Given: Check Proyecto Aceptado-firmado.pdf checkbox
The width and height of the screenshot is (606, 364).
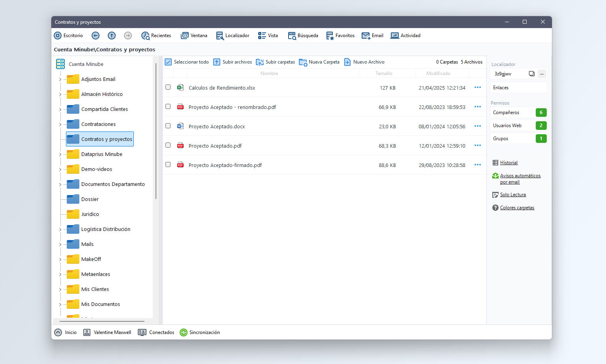Looking at the screenshot, I should click(168, 165).
